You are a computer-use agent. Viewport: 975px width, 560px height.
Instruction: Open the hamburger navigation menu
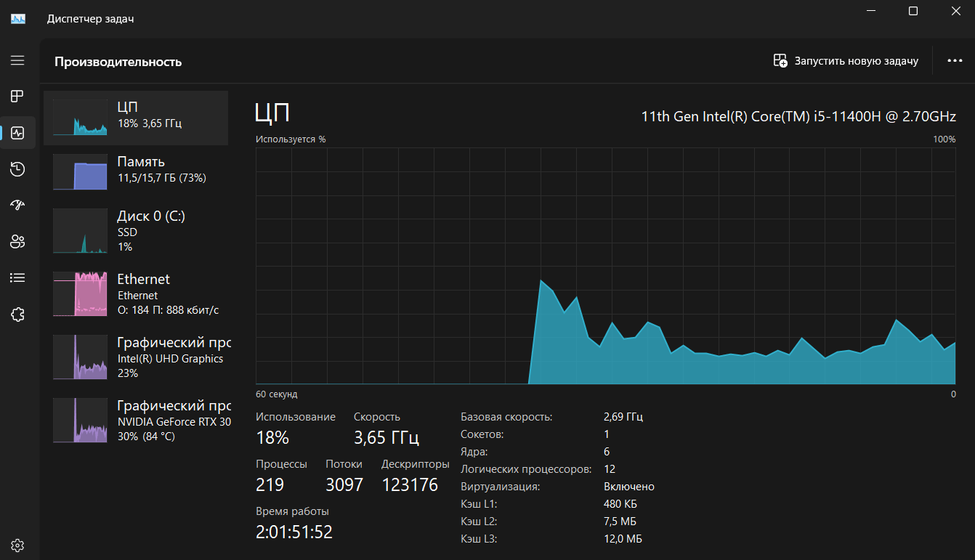[17, 60]
